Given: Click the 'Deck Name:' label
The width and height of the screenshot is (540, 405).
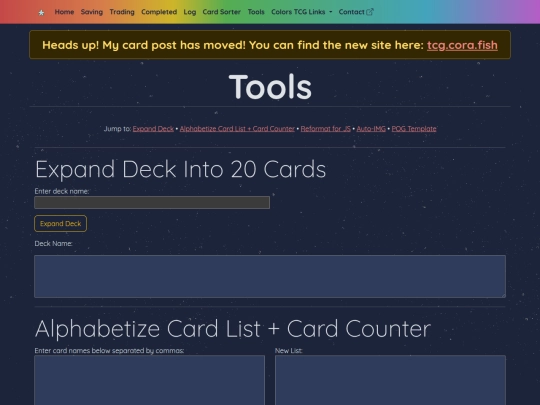Looking at the screenshot, I should point(53,243).
